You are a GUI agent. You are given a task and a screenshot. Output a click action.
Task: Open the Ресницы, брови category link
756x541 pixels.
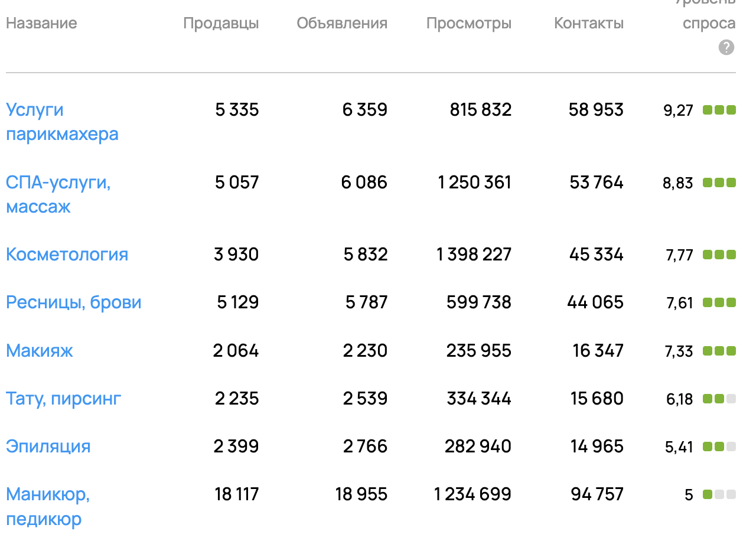[x=74, y=302]
